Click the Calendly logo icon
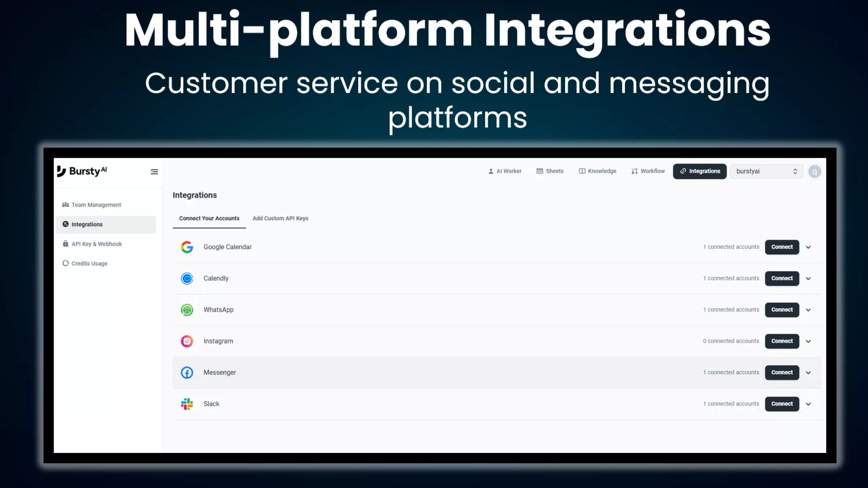The height and width of the screenshot is (488, 868). tap(187, 279)
